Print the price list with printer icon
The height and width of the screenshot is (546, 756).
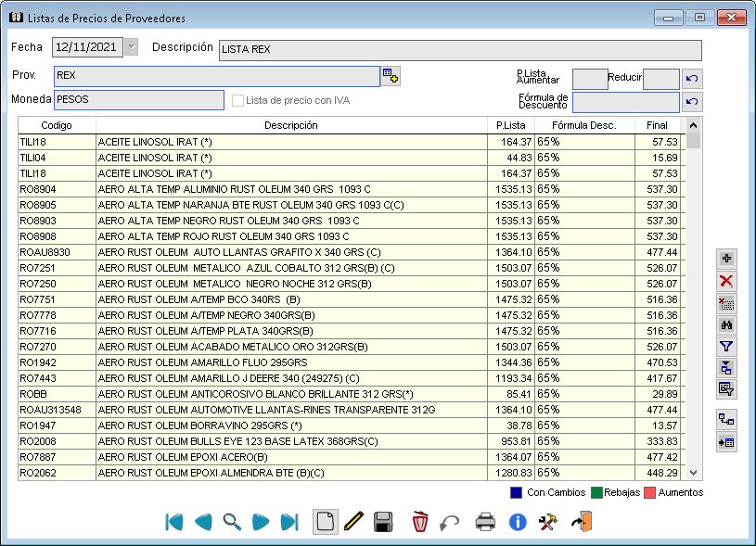coord(485,522)
